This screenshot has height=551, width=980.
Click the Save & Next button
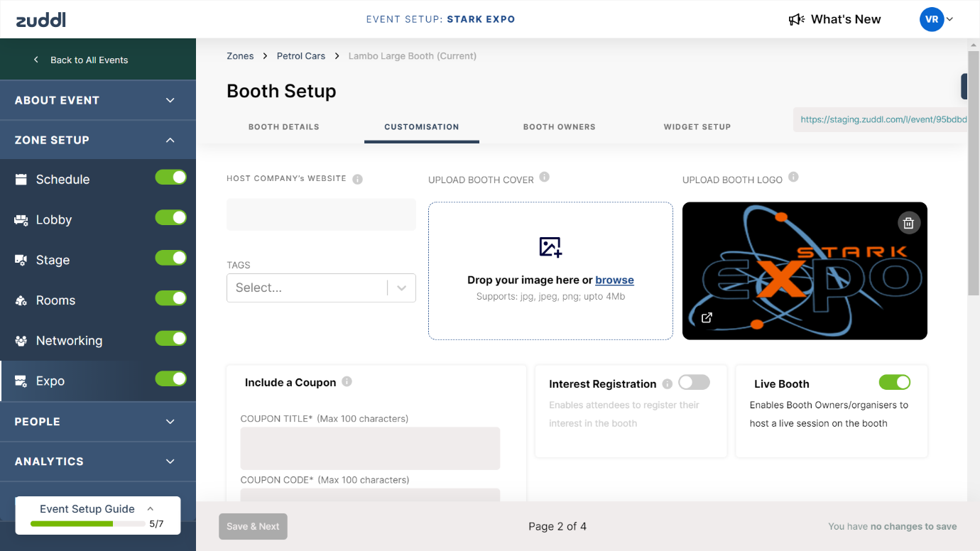click(x=253, y=526)
